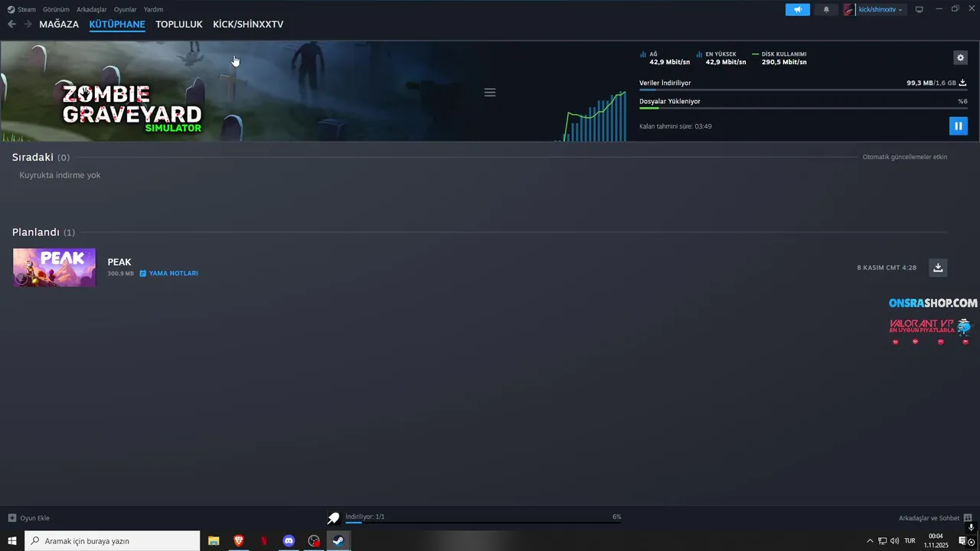Click the ONSRASHOP.COM overlay
Viewport: 980px width, 551px height.
tap(933, 303)
